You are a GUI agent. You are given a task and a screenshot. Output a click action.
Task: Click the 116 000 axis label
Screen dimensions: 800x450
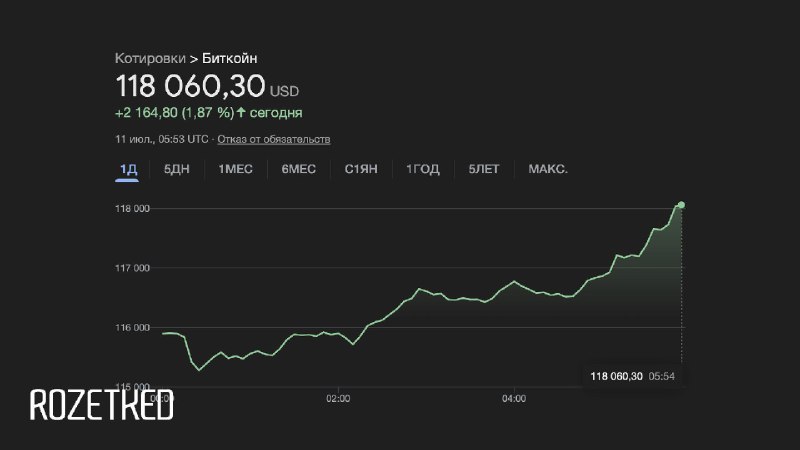pos(132,328)
